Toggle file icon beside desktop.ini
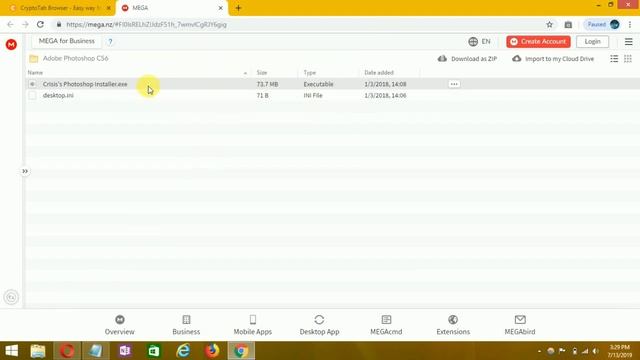Screen dimensions: 640x360 [x=32, y=96]
